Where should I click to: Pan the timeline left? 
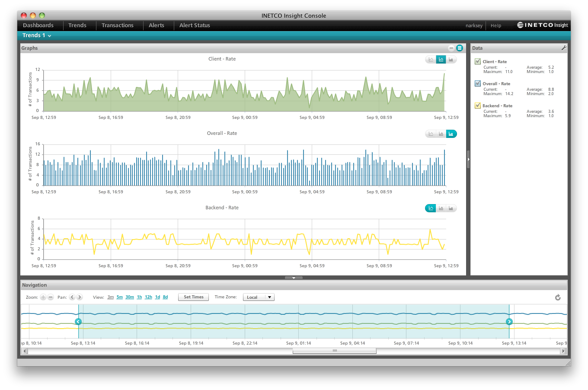(x=72, y=297)
